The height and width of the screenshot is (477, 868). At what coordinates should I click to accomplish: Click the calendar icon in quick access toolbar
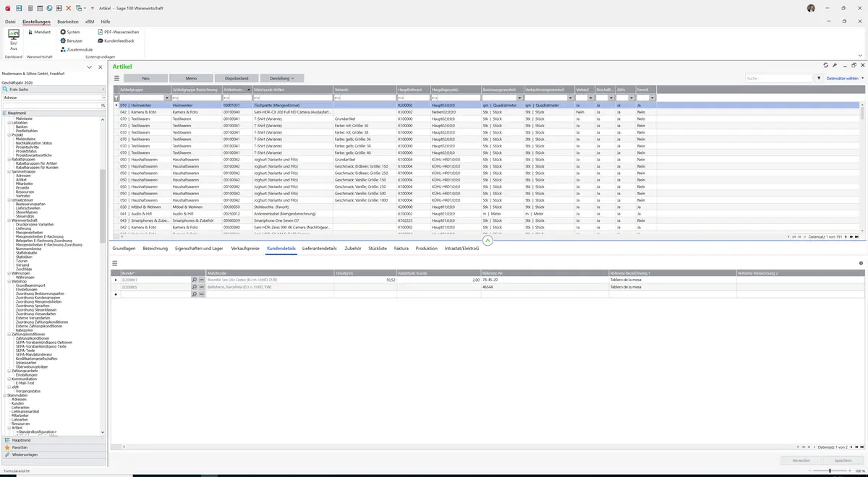pyautogui.click(x=39, y=8)
